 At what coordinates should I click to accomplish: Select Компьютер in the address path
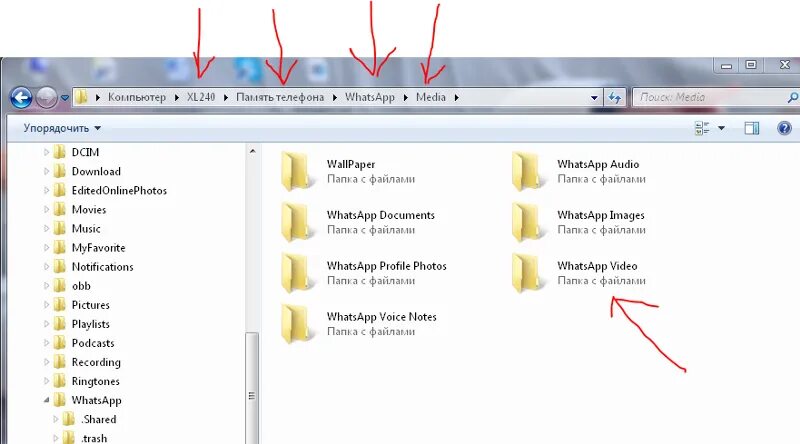click(x=137, y=97)
